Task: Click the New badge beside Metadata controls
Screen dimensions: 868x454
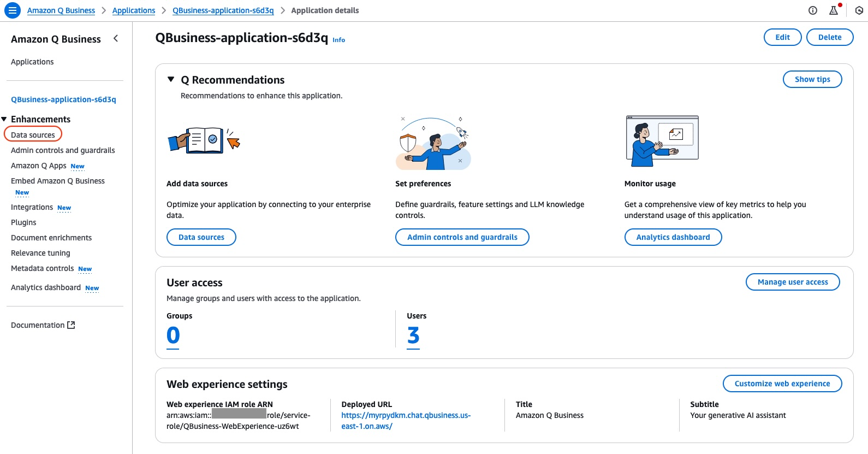Action: [x=85, y=269]
